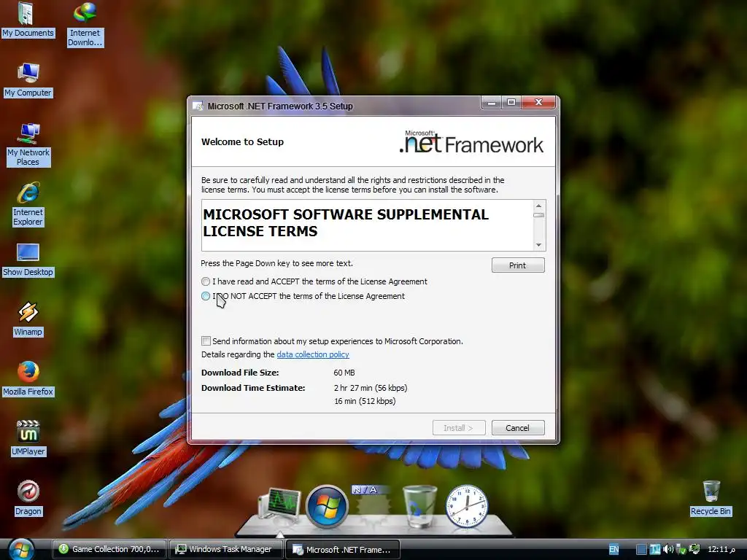The width and height of the screenshot is (747, 560).
Task: Open the Dragon desktop icon
Action: click(x=28, y=498)
